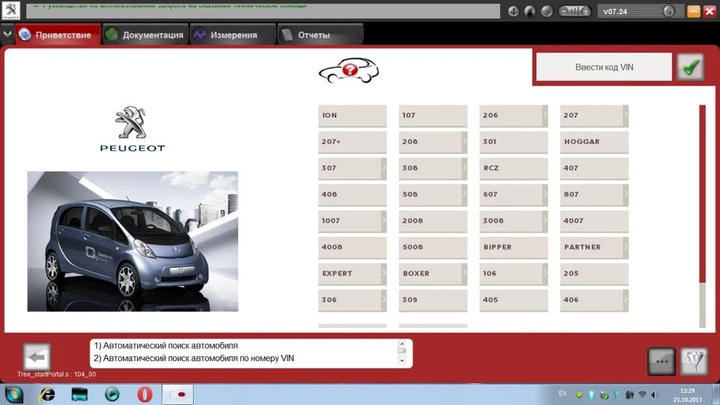Expand the 207 model submenu
This screenshot has height=405, width=720.
point(625,116)
